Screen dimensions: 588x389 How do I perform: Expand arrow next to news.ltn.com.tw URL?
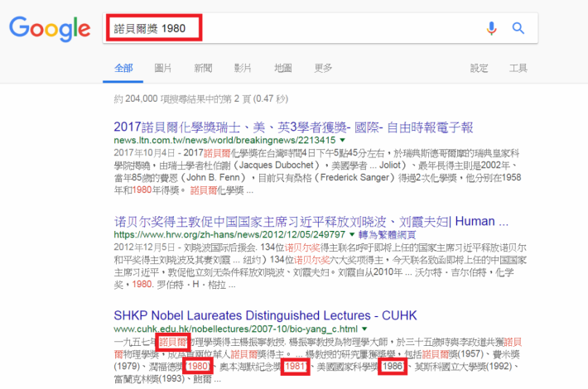342,140
